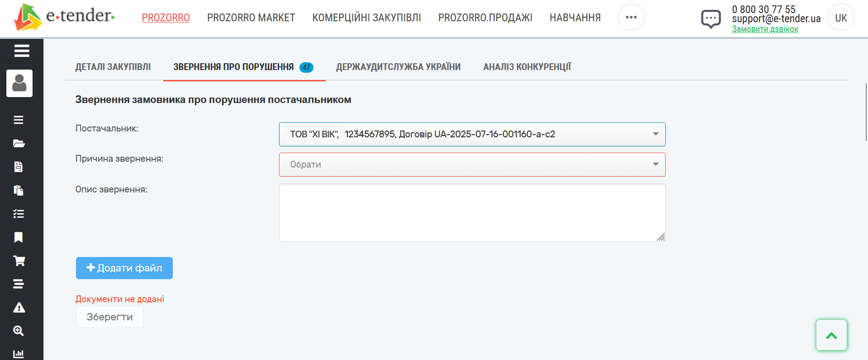Click the shopping cart sidebar icon

tap(19, 261)
